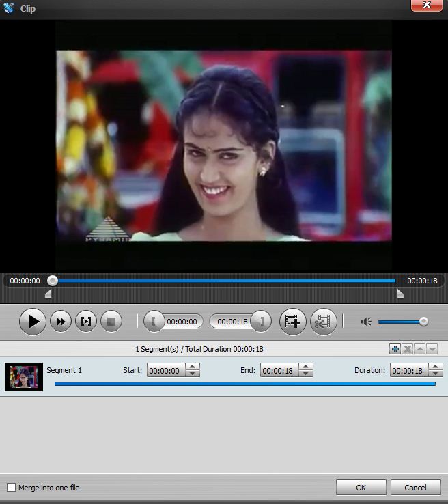Image resolution: width=448 pixels, height=504 pixels.
Task: Click the Clip app icon in title bar
Action: coord(9,8)
